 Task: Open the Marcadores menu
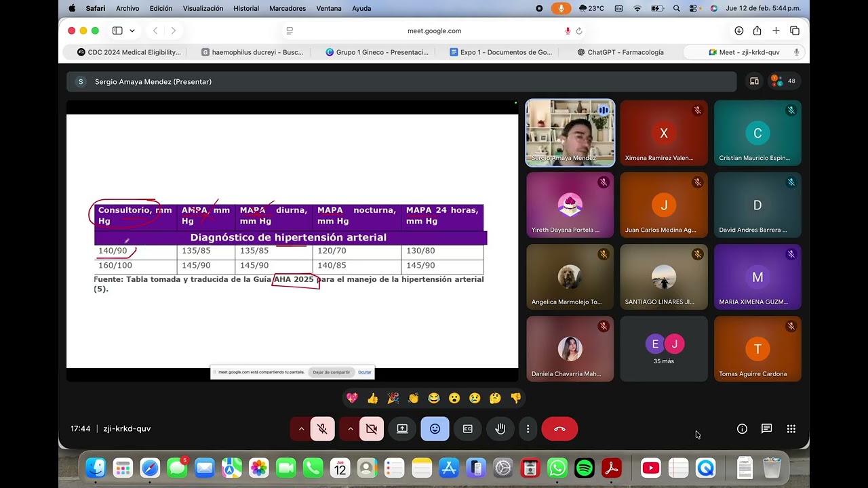(x=288, y=8)
